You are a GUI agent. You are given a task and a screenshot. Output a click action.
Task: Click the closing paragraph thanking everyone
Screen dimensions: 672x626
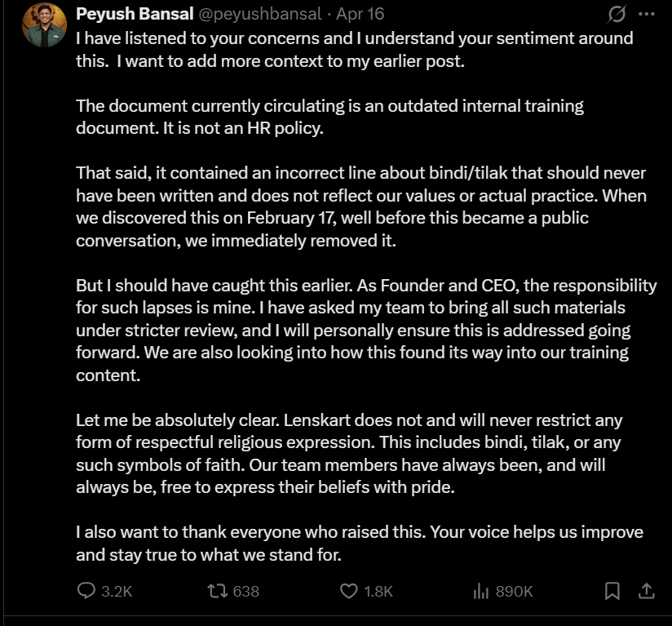pos(359,544)
